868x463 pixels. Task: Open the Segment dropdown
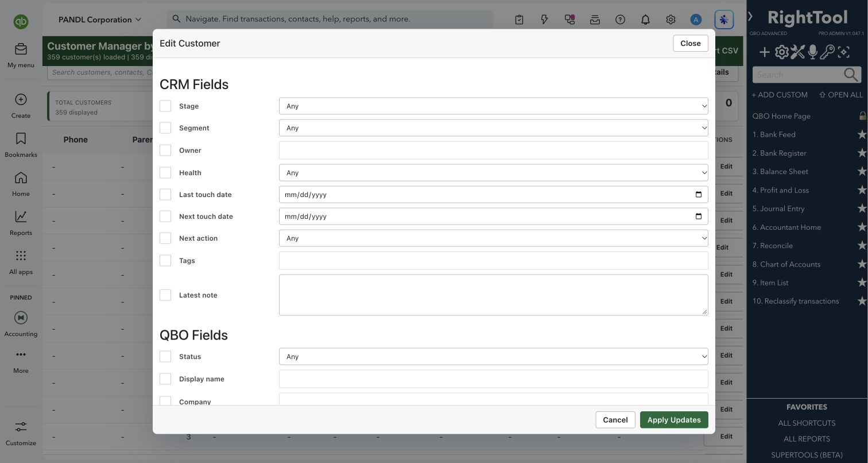[x=493, y=128]
